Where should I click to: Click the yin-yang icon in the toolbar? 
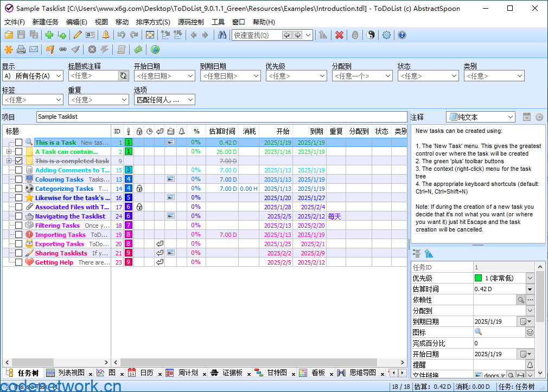coord(371,35)
